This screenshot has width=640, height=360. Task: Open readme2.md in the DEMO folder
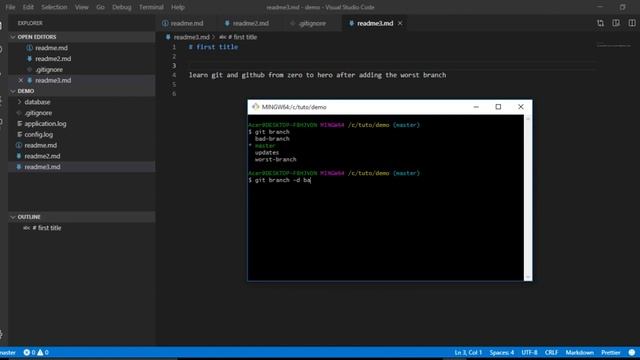click(x=82, y=156)
